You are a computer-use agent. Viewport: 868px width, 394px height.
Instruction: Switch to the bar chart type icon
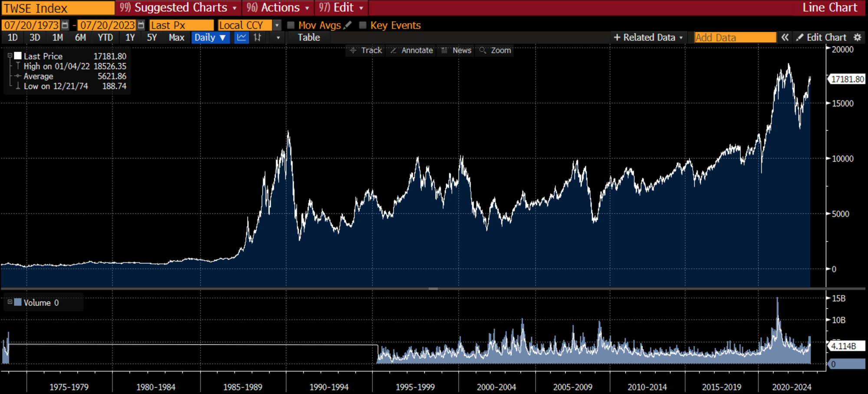257,37
